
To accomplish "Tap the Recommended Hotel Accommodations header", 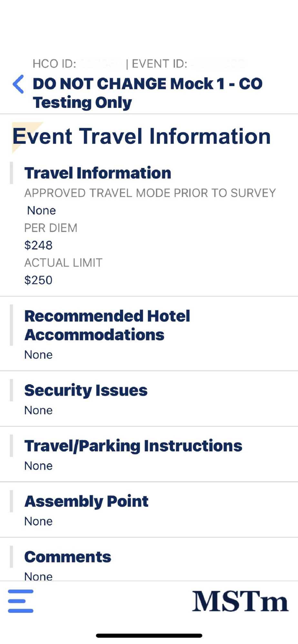I will 107,325.
